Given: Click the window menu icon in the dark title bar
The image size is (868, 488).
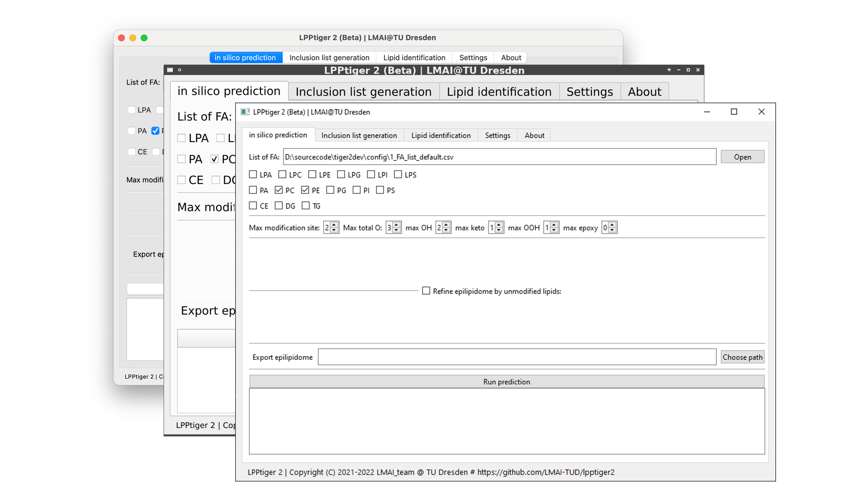Looking at the screenshot, I should (x=170, y=70).
